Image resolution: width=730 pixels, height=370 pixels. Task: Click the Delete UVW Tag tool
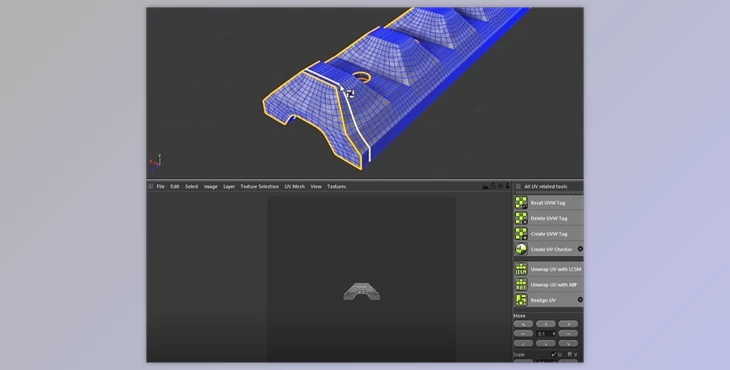(548, 218)
